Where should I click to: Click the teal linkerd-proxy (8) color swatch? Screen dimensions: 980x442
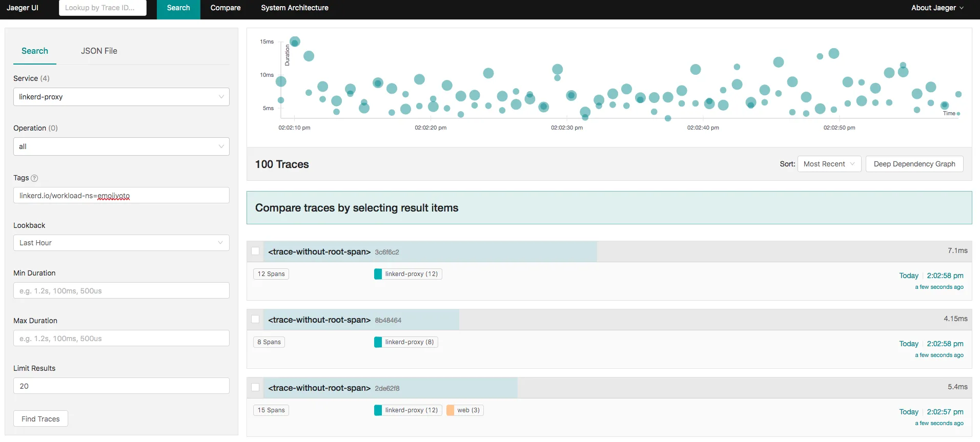[378, 342]
